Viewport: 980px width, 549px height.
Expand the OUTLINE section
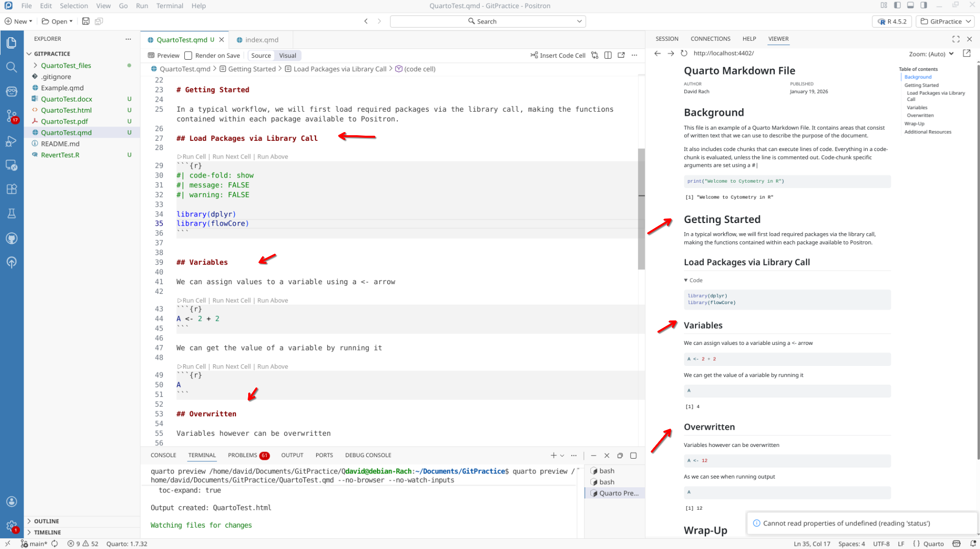coord(46,521)
